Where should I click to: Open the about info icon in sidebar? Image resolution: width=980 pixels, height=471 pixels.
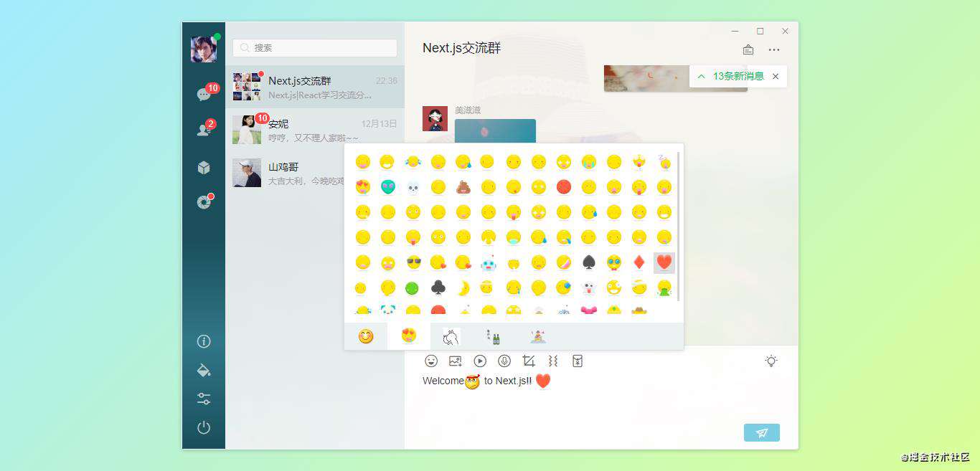(x=204, y=341)
